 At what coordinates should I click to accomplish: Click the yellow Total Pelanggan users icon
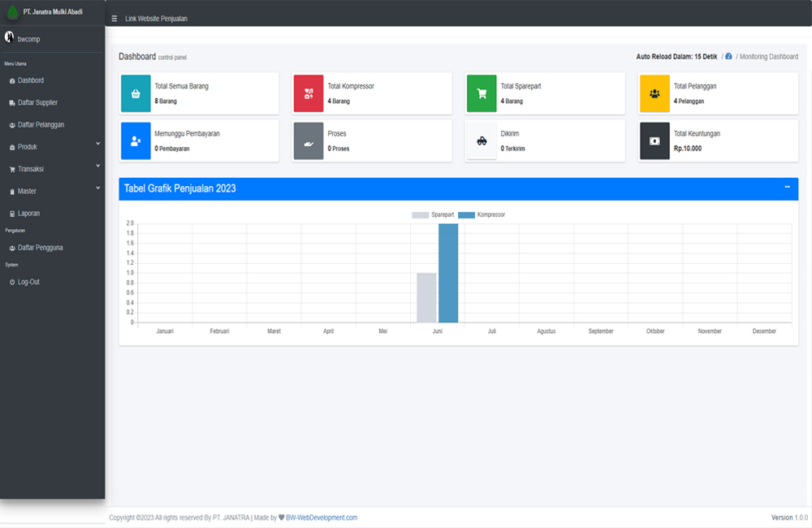pos(654,93)
